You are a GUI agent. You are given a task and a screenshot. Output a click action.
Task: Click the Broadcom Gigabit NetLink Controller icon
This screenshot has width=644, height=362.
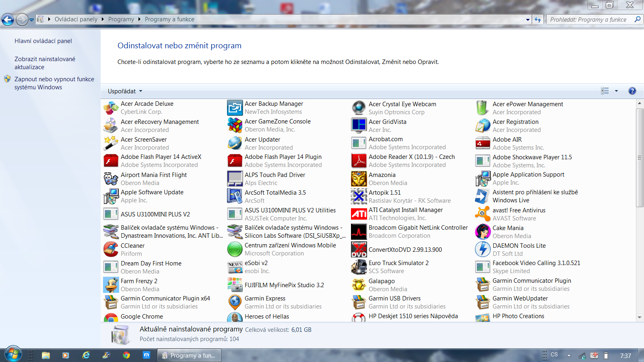[x=359, y=232]
